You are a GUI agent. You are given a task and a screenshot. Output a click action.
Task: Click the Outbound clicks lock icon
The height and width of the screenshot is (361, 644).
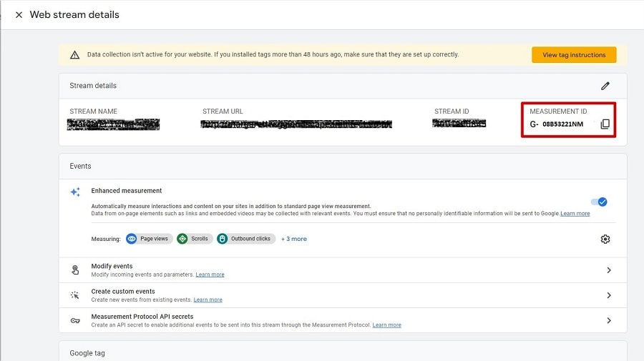tap(223, 239)
